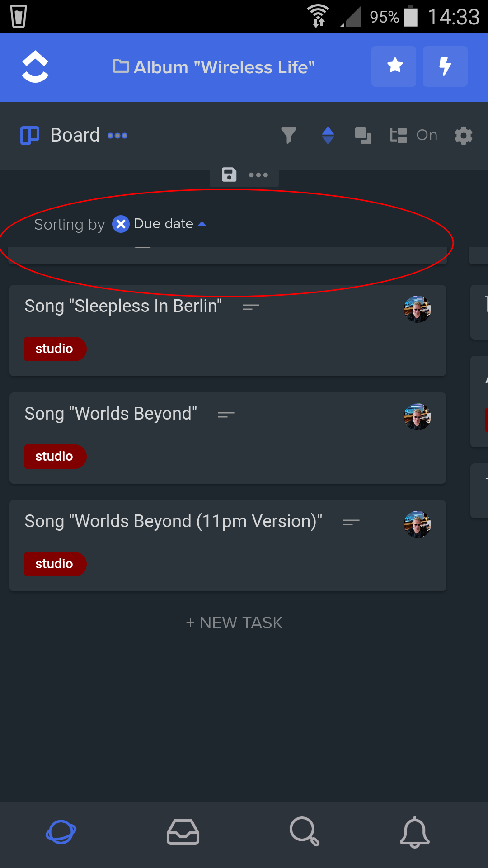Screen dimensions: 488x868
Task: Toggle the subtasks On switch
Action: (x=414, y=135)
